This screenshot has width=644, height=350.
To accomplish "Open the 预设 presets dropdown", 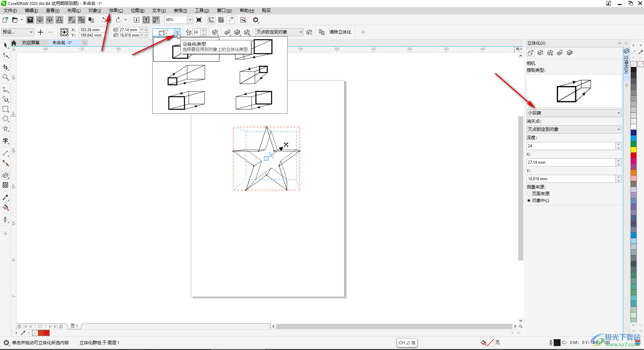I will (x=18, y=32).
